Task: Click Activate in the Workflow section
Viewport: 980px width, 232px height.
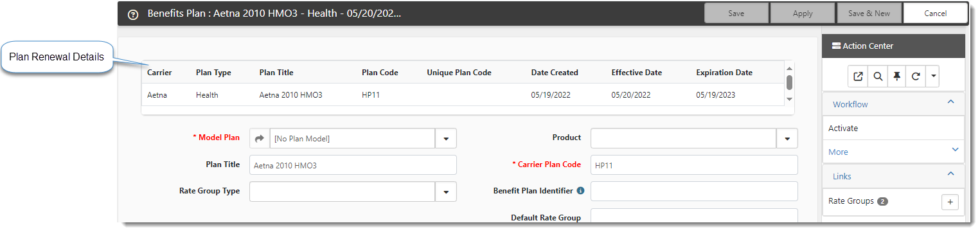Action: tap(843, 128)
